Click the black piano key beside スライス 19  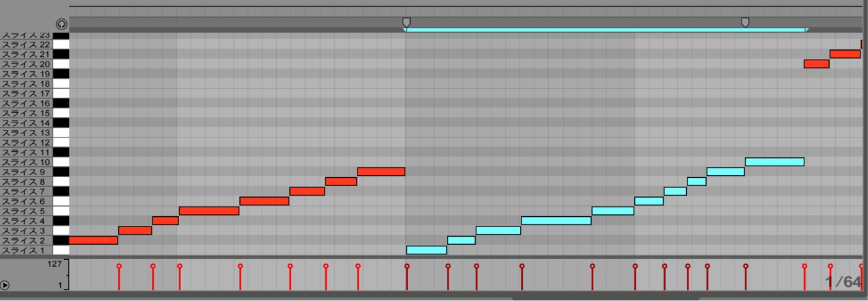(62, 74)
